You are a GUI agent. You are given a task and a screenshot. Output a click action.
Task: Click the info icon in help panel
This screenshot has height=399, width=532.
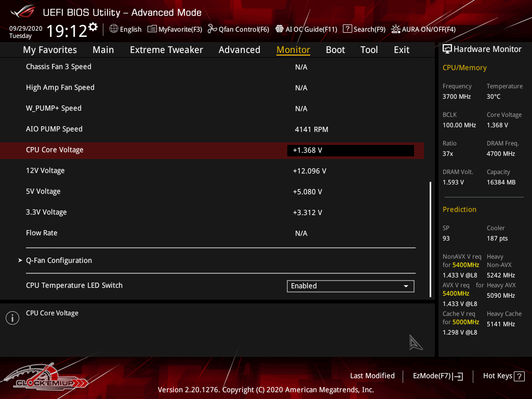pyautogui.click(x=12, y=318)
